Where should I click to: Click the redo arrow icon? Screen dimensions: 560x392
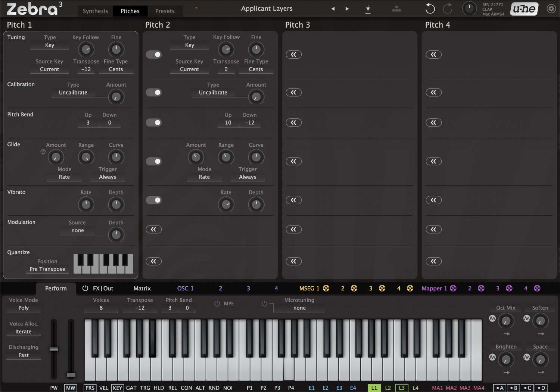(448, 8)
